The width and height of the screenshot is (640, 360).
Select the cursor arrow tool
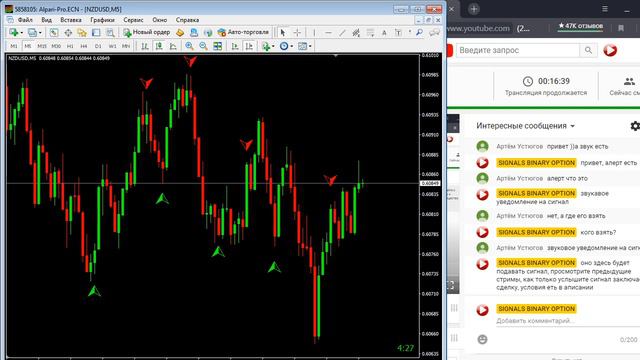coord(283,33)
